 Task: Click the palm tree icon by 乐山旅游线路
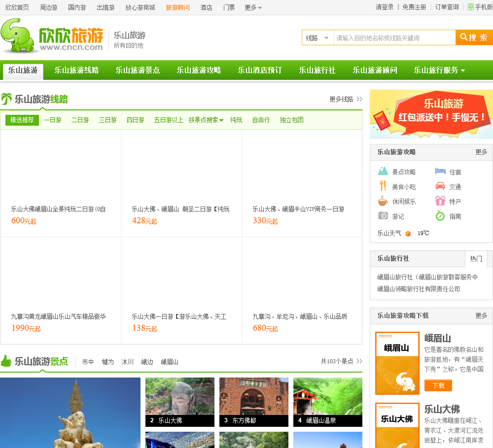click(6, 99)
